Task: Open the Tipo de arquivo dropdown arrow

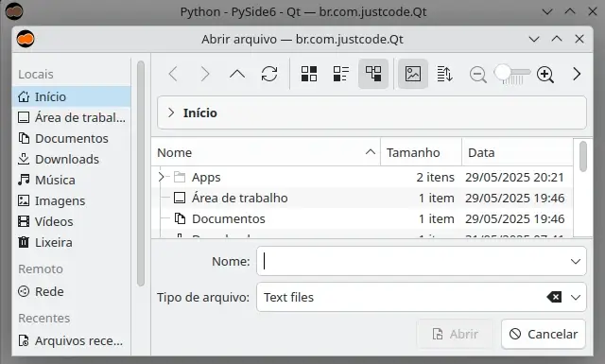Action: (576, 297)
